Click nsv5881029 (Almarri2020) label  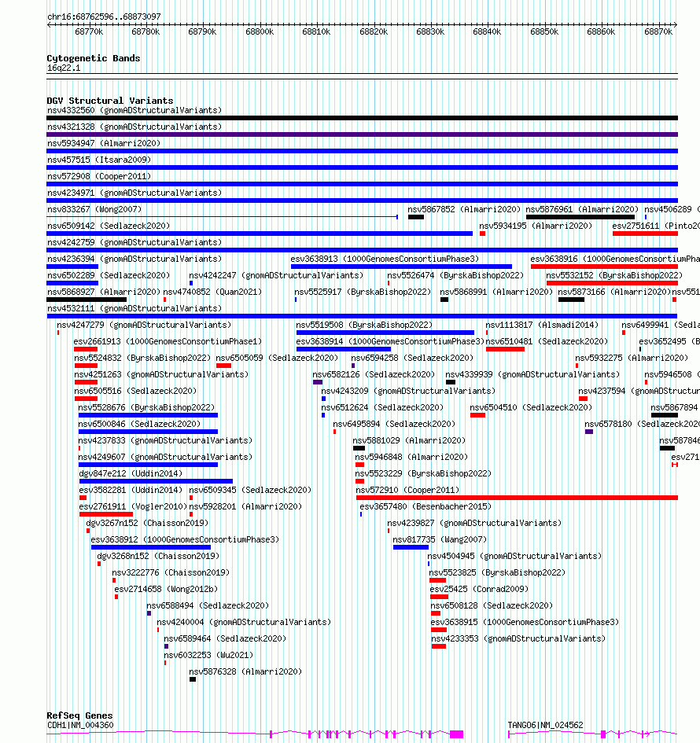click(x=410, y=441)
